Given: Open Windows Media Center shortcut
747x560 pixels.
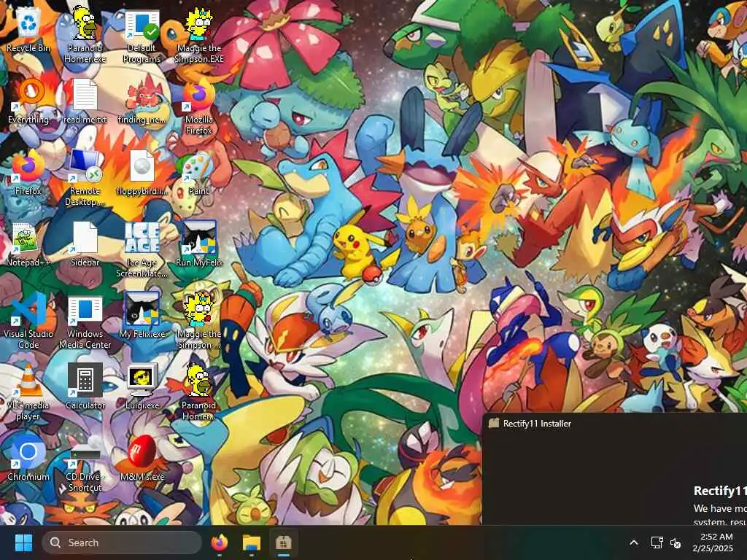Looking at the screenshot, I should [x=85, y=321].
